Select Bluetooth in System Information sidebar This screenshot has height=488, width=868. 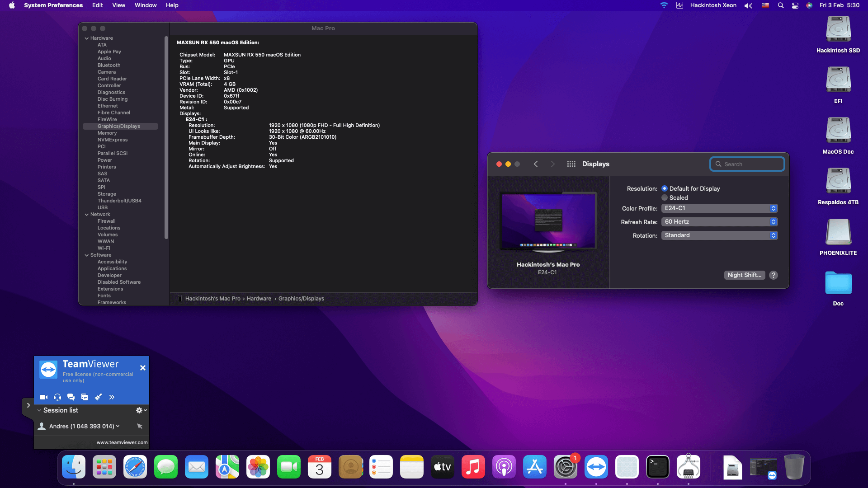[x=109, y=66]
